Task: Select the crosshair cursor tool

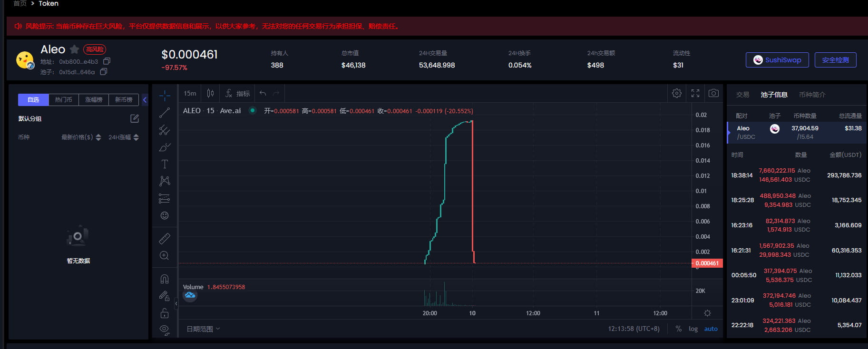Action: click(x=165, y=96)
